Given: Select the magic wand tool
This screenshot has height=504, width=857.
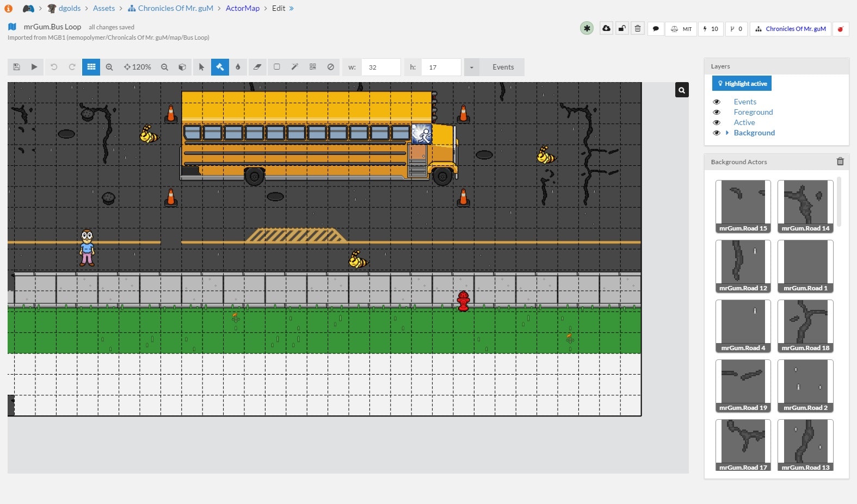Looking at the screenshot, I should tap(294, 67).
